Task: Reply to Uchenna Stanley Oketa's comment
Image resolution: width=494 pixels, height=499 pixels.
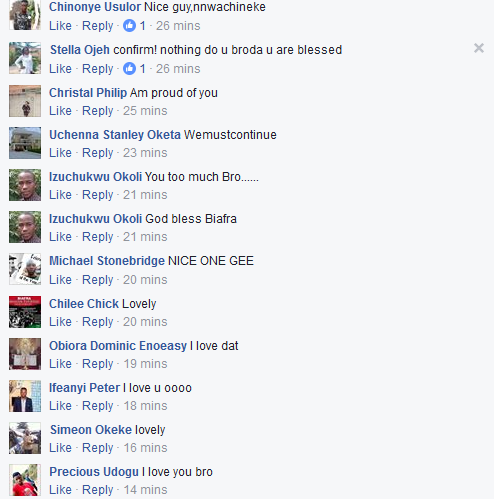Action: click(x=98, y=153)
